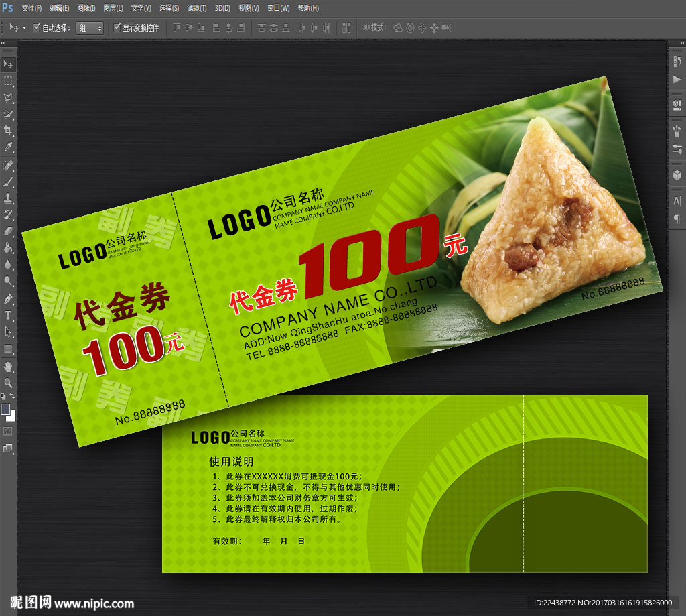Screen dimensions: 686x616
Task: Select the Path Selection tool
Action: pos(8,332)
